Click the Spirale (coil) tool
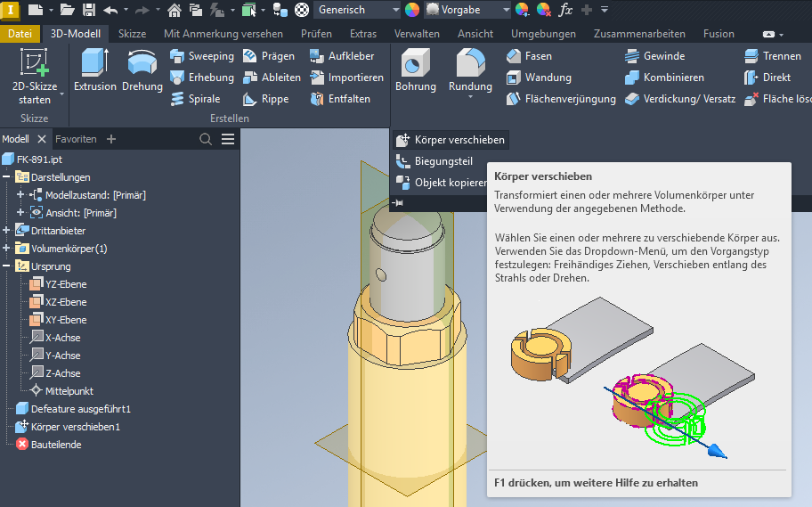 tap(195, 99)
